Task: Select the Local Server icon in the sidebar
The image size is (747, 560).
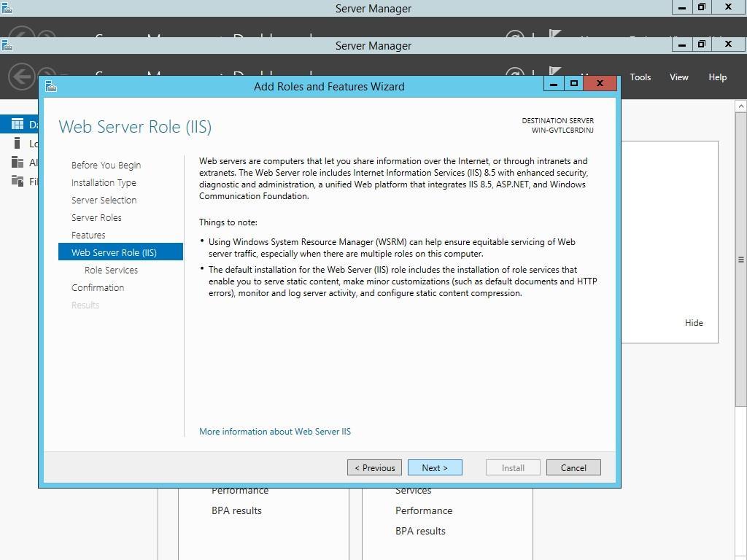Action: (x=18, y=144)
